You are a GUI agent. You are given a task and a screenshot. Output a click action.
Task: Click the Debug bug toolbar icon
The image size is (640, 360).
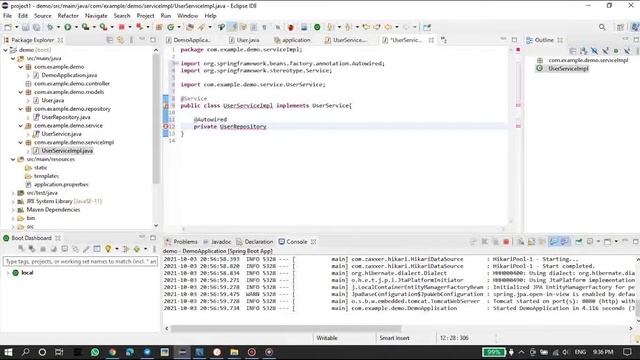coord(50,27)
